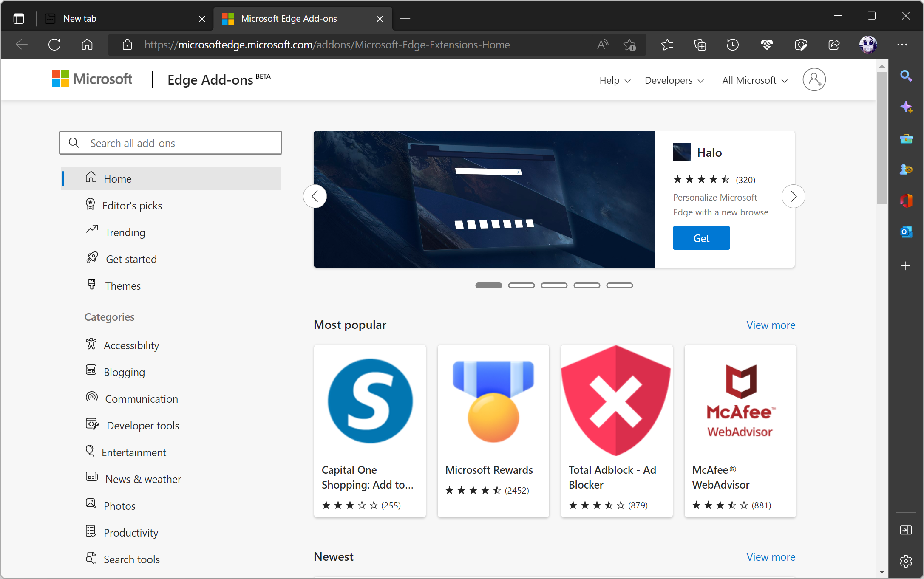
Task: Open the sidebar Games icon
Action: [x=906, y=169]
